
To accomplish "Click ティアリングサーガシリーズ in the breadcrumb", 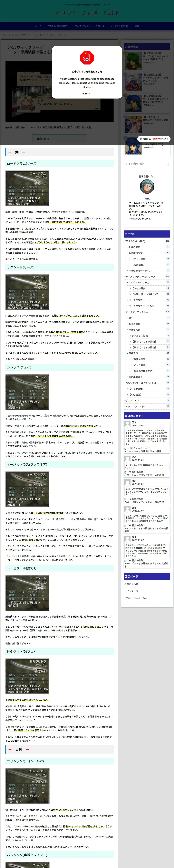I will coord(30,35).
